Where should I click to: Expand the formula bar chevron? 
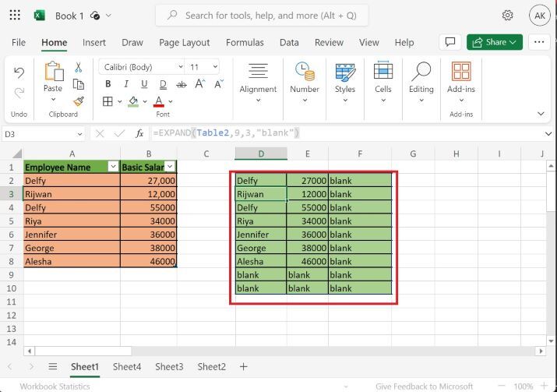click(x=548, y=133)
